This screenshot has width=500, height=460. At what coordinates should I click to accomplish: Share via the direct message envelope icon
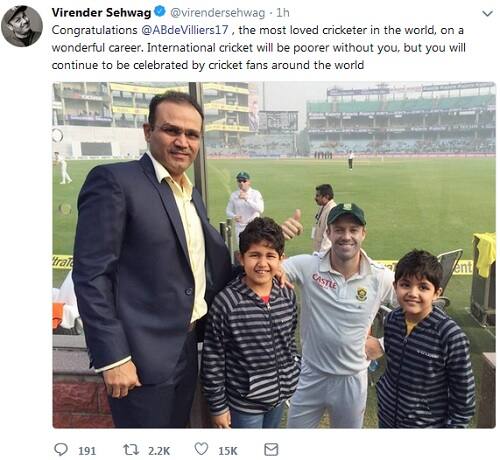pyautogui.click(x=271, y=449)
